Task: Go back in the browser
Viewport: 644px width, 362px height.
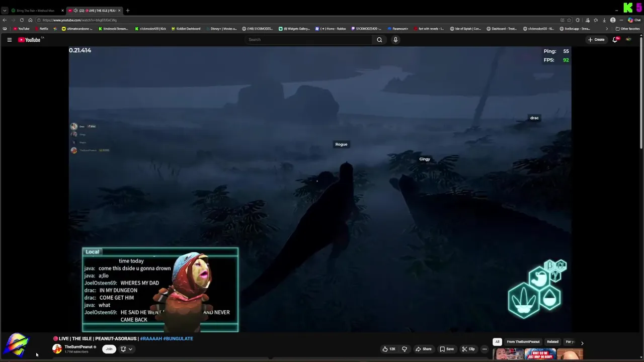Action: (x=5, y=20)
